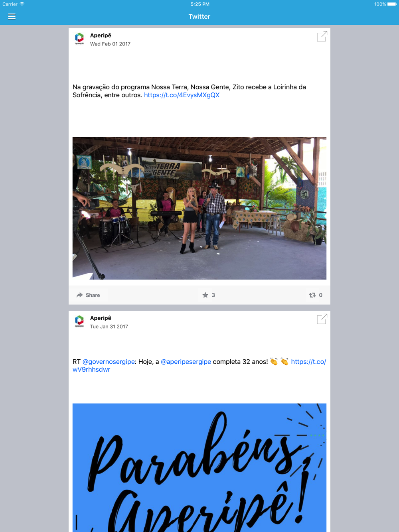Tap the Twitter title in header

(199, 16)
